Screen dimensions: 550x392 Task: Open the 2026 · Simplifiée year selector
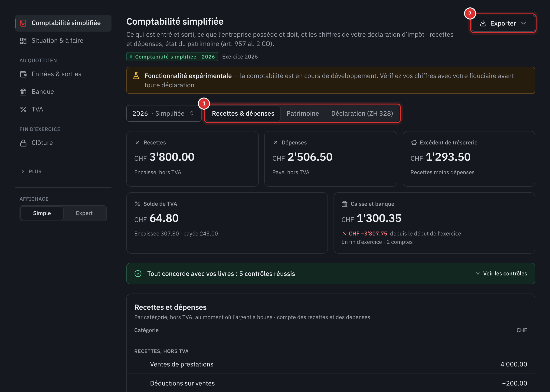[x=164, y=113]
